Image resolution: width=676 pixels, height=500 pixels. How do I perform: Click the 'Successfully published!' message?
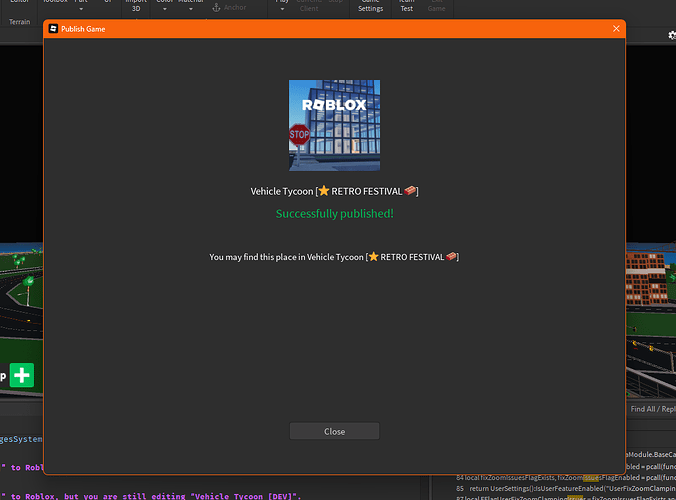(x=335, y=213)
